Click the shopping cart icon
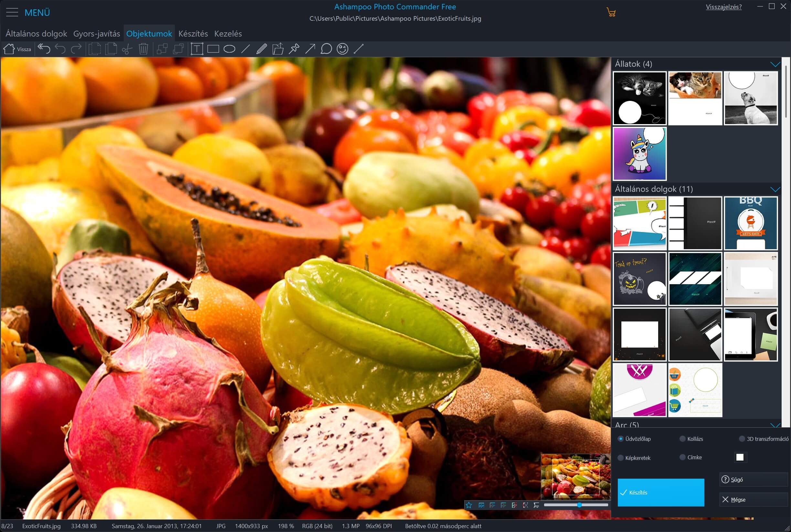The height and width of the screenshot is (532, 791). (x=611, y=13)
